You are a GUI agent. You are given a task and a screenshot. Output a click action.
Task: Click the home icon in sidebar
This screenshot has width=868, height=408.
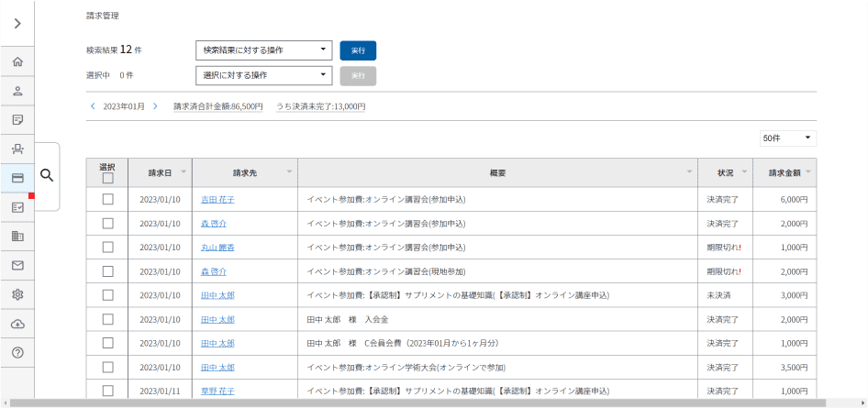click(x=17, y=62)
